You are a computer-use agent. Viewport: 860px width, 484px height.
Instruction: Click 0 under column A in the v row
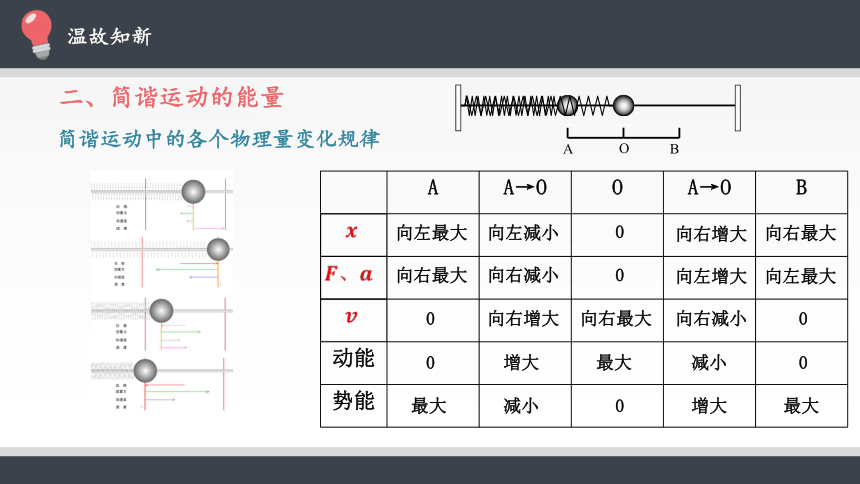pyautogui.click(x=430, y=319)
